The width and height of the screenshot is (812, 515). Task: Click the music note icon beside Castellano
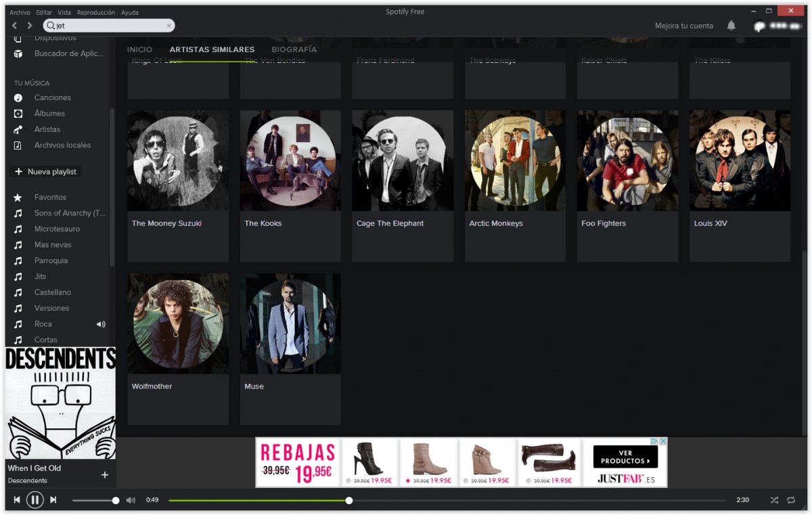[x=18, y=292]
